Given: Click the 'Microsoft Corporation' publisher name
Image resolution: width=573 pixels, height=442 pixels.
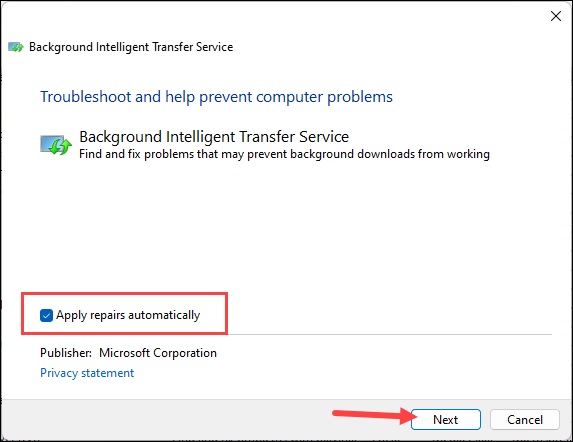Looking at the screenshot, I should (158, 353).
